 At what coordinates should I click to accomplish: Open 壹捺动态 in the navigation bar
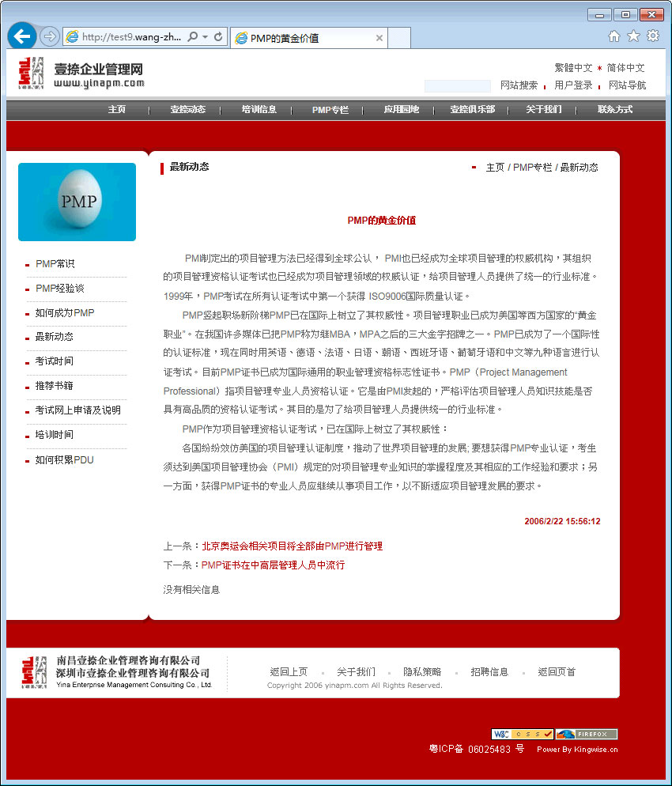point(188,109)
